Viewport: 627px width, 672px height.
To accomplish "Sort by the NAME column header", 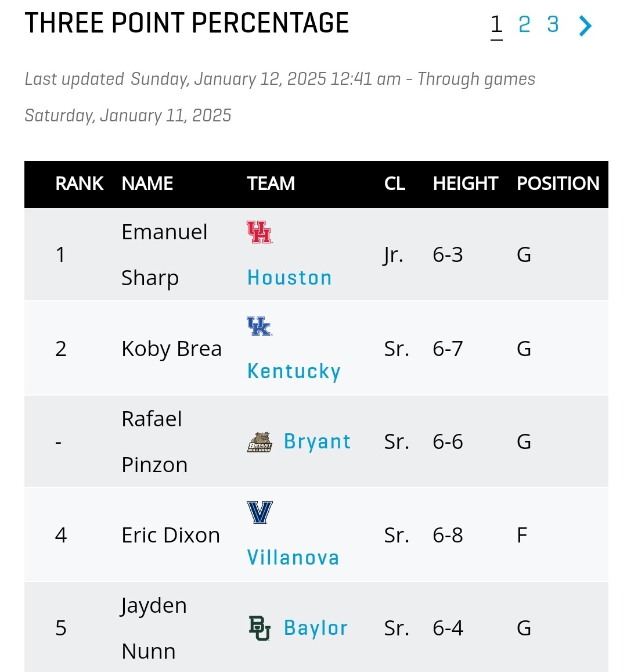I will click(x=147, y=184).
